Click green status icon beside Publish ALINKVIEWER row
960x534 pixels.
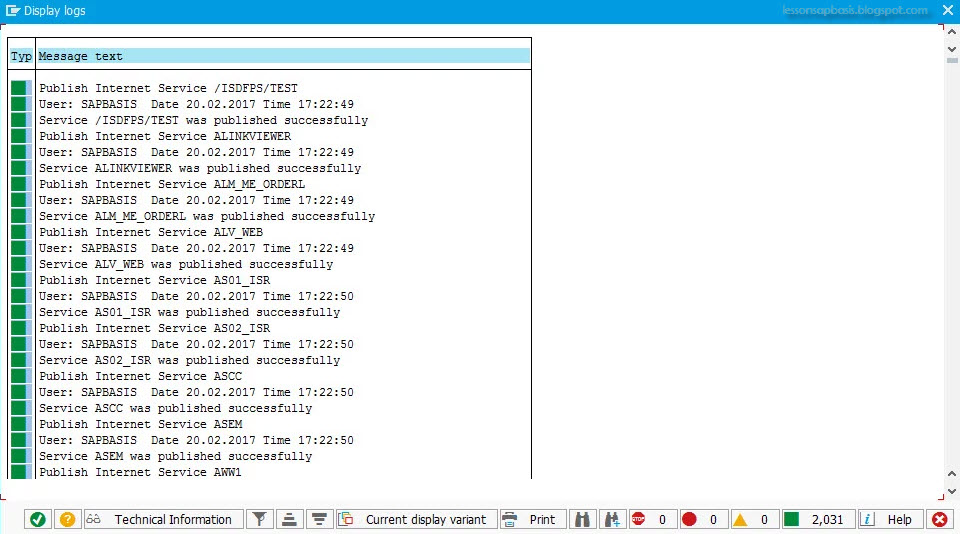(19, 136)
